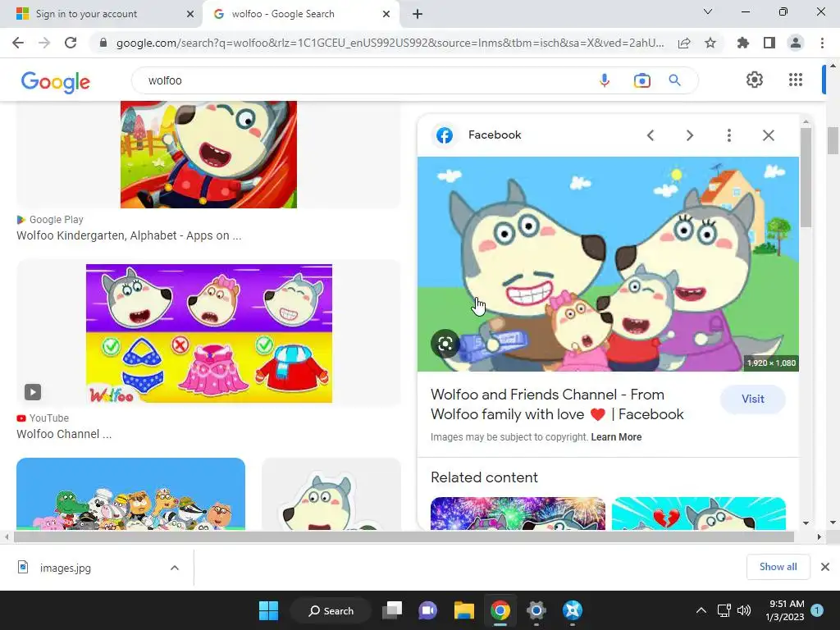Search inside image with Lens icon
Viewport: 840px width, 630px height.
[x=445, y=344]
